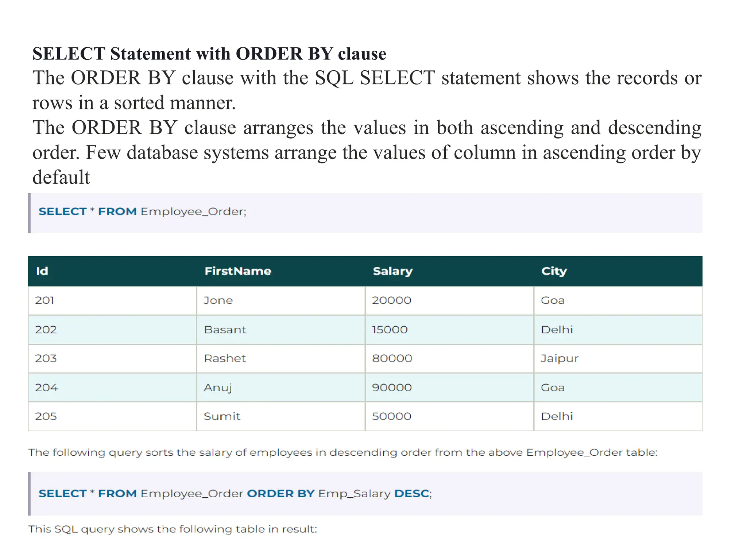Select the cell with Id '201'

click(x=112, y=300)
